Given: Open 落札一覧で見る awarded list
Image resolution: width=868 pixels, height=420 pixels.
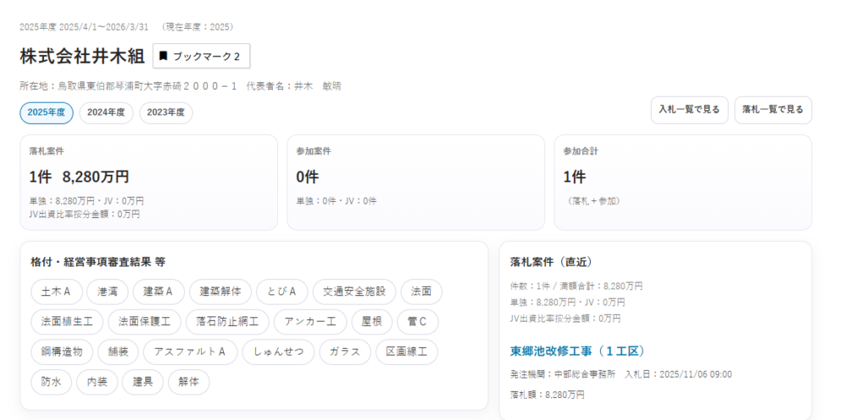Looking at the screenshot, I should (772, 110).
